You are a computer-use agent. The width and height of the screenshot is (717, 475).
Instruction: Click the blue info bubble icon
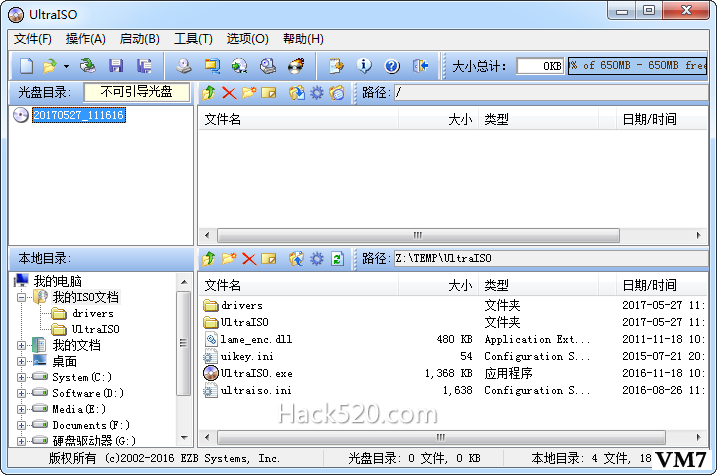click(x=364, y=66)
